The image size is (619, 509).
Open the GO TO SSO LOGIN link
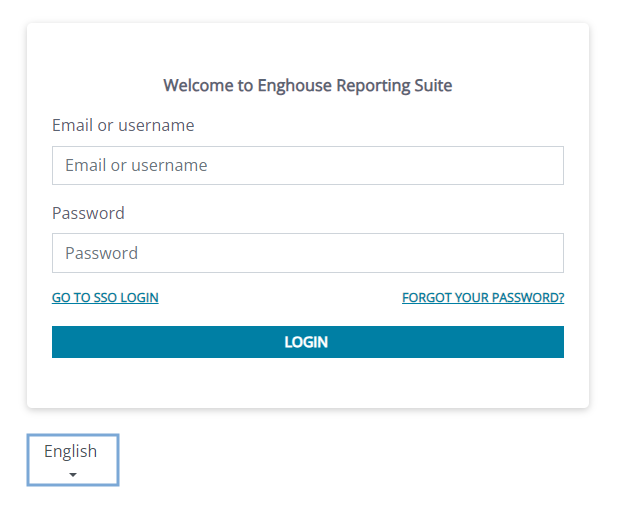click(105, 298)
